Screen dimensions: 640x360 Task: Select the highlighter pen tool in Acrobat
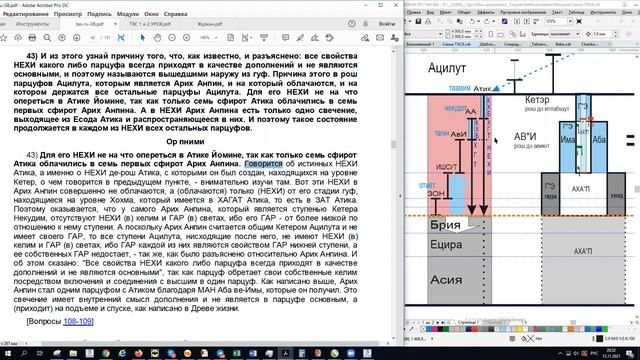pyautogui.click(x=300, y=38)
